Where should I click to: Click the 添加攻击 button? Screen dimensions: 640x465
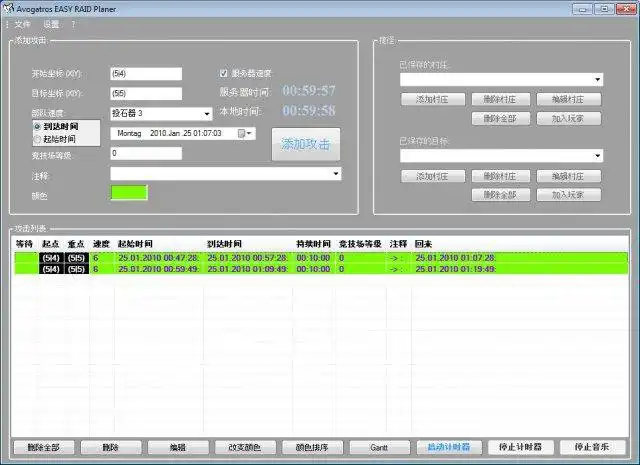306,144
